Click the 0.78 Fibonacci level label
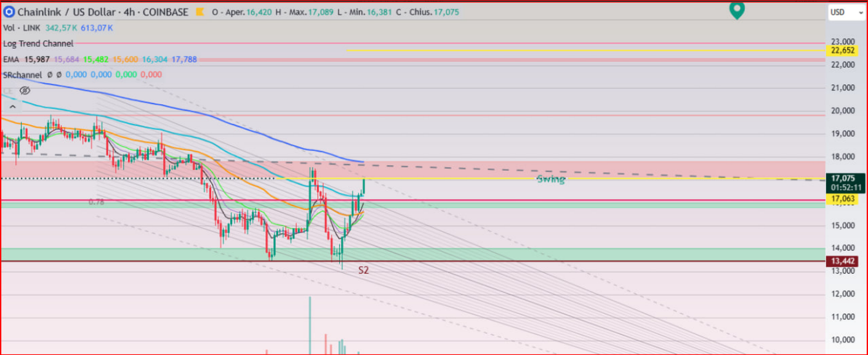This screenshot has height=355, width=868. tap(95, 202)
